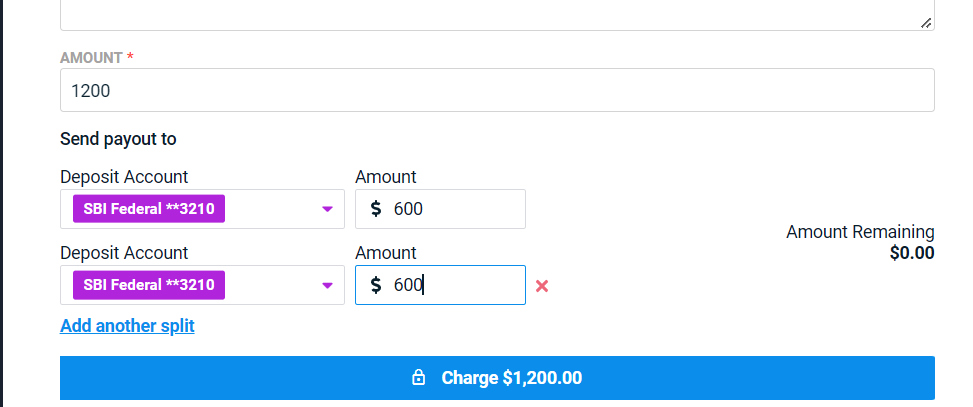Charge $1,200.00
Screen dimensions: 973x407
click(497, 378)
